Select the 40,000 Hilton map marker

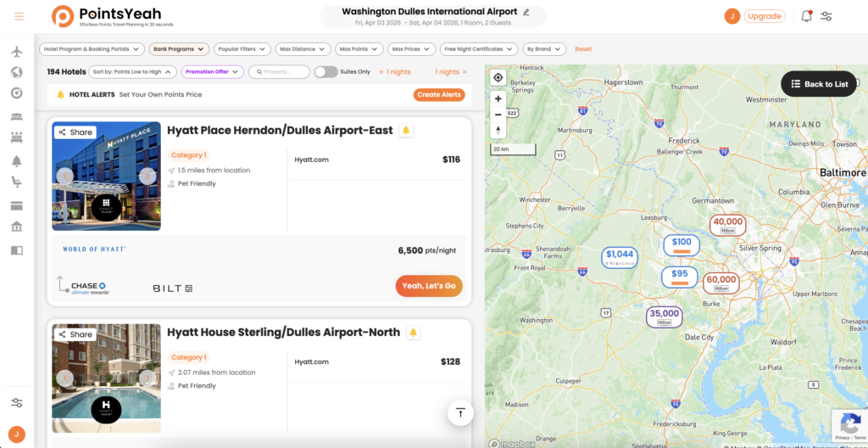[728, 225]
